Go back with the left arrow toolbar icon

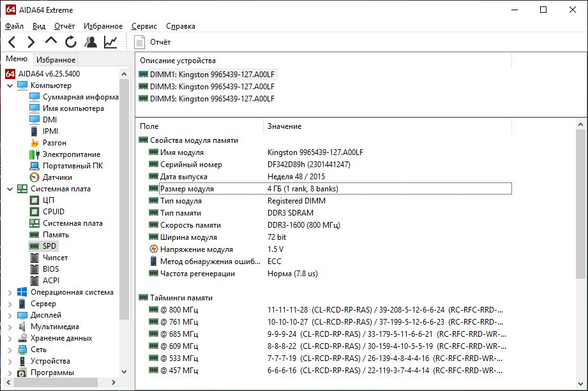12,42
